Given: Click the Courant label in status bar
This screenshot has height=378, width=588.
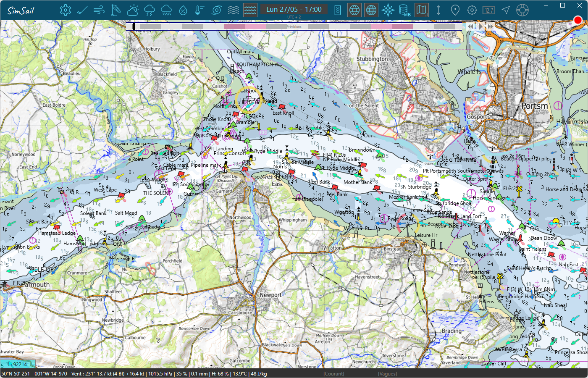Looking at the screenshot, I should (334, 374).
